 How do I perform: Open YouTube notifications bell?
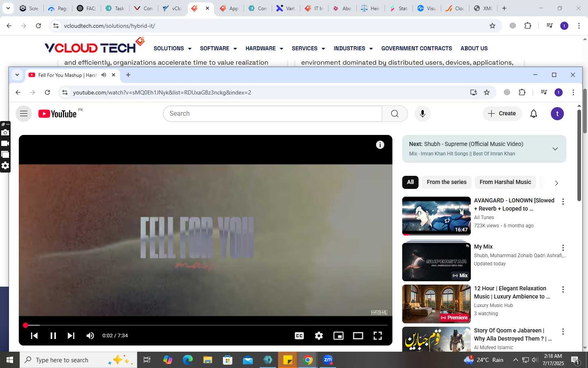[x=534, y=114]
